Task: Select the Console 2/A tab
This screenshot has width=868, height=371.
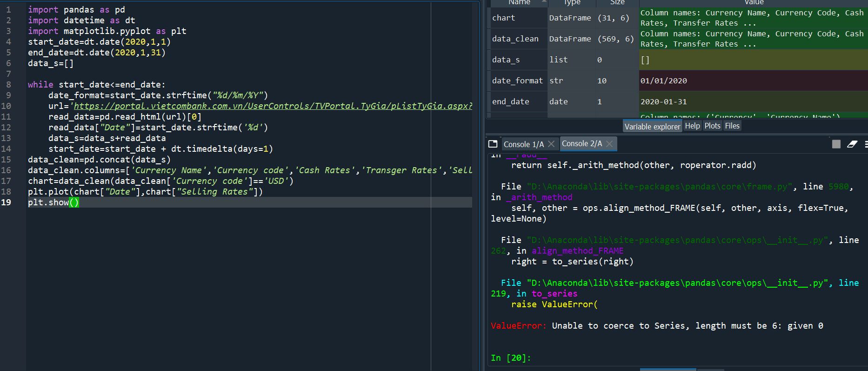Action: tap(582, 144)
